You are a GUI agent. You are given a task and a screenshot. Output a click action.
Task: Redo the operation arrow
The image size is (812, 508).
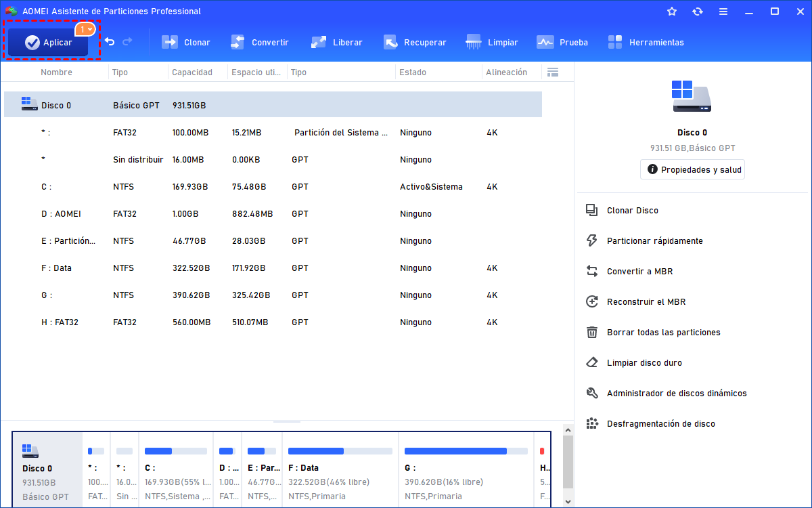click(127, 42)
